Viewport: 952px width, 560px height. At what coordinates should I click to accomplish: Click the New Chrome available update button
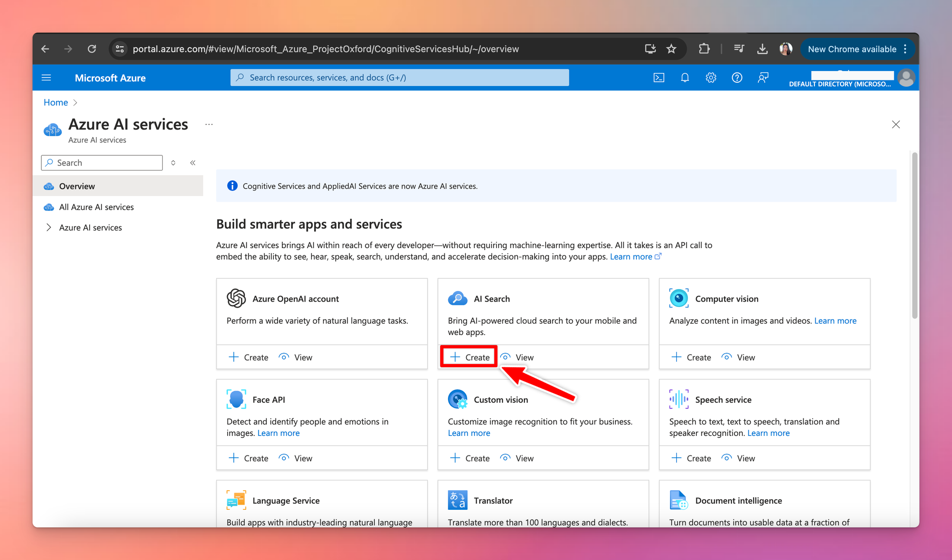[858, 49]
